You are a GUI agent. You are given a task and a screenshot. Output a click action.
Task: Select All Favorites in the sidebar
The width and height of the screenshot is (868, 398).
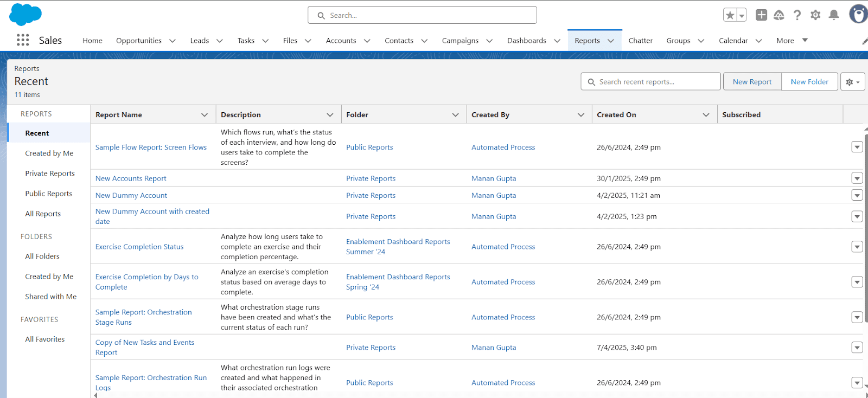tap(44, 339)
